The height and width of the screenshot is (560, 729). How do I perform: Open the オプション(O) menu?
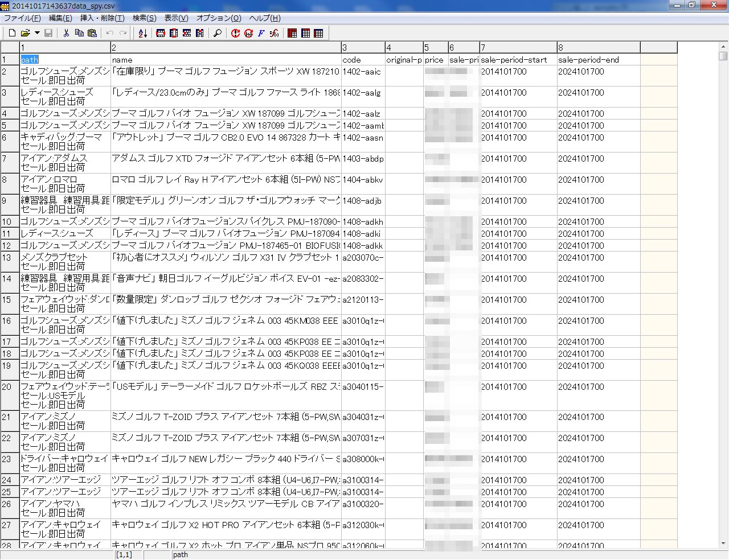[219, 18]
